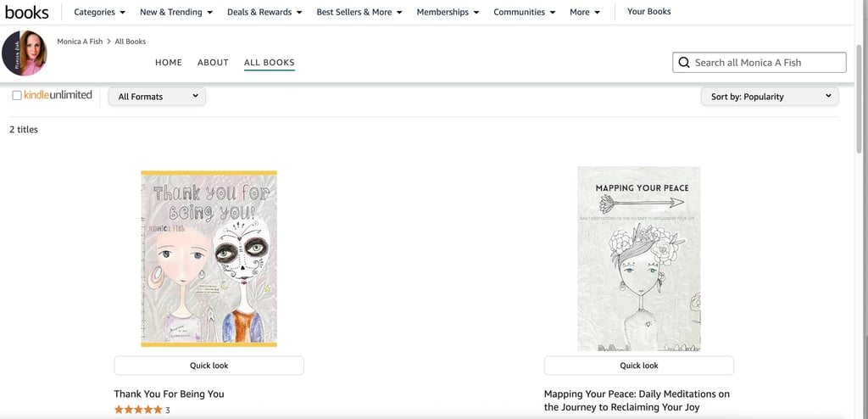Expand the Memberships menu

tap(448, 12)
